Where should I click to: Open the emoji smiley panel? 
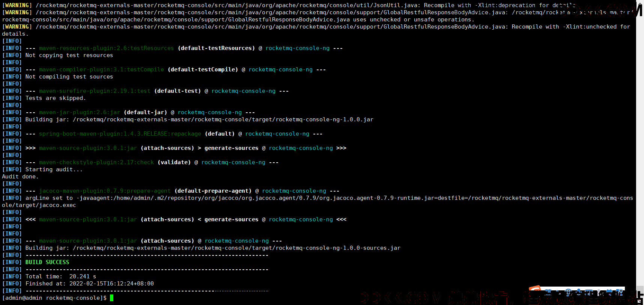[x=568, y=292]
